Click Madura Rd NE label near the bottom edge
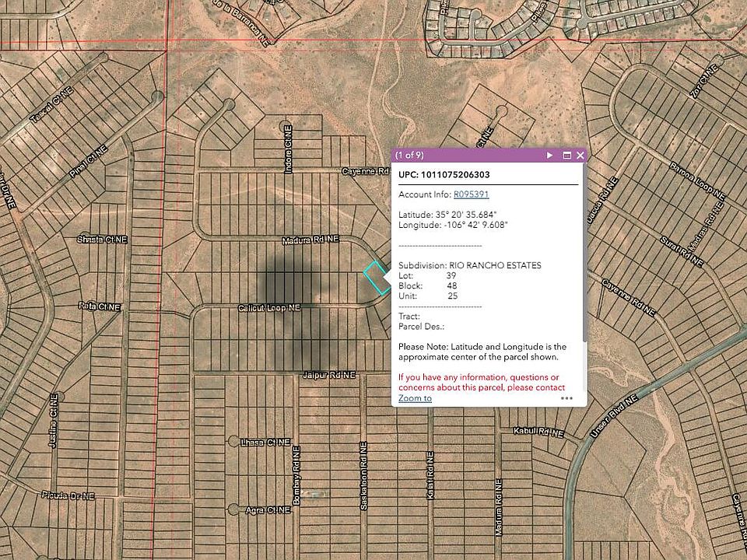This screenshot has width=747, height=560. point(498,507)
